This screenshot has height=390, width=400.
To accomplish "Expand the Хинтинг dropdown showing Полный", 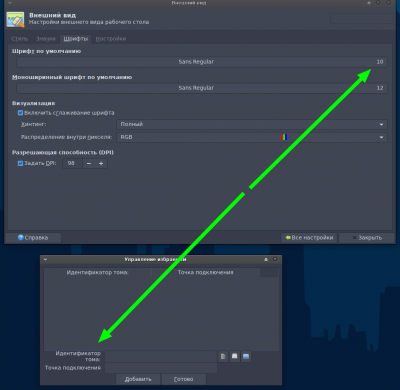I will click(252, 124).
